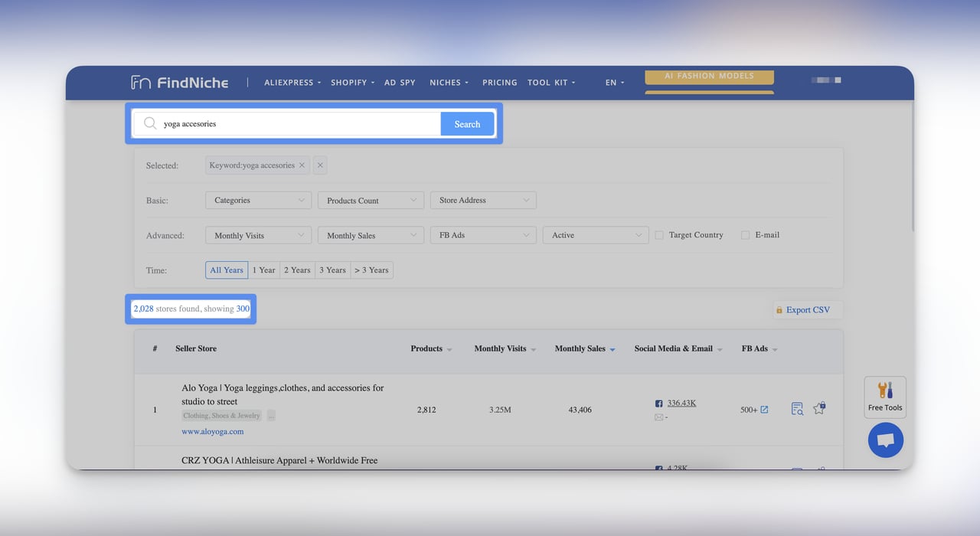Open Active status dropdown
This screenshot has height=536, width=980.
tap(596, 235)
